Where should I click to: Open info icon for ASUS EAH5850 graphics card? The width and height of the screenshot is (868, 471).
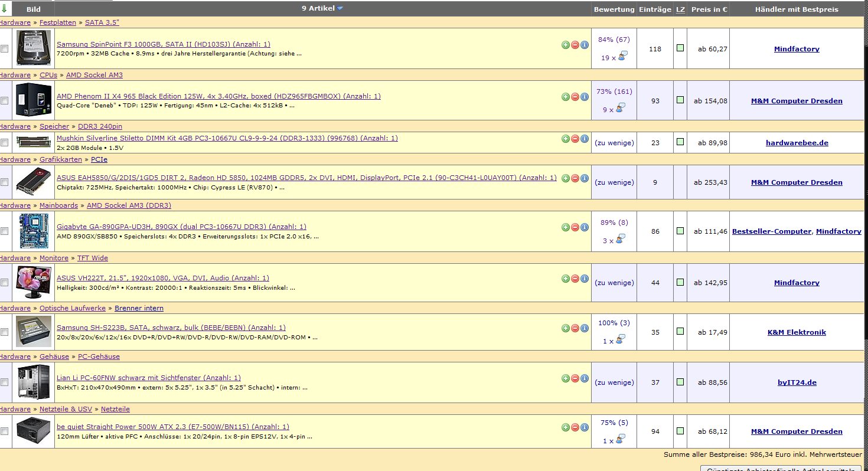coord(585,178)
